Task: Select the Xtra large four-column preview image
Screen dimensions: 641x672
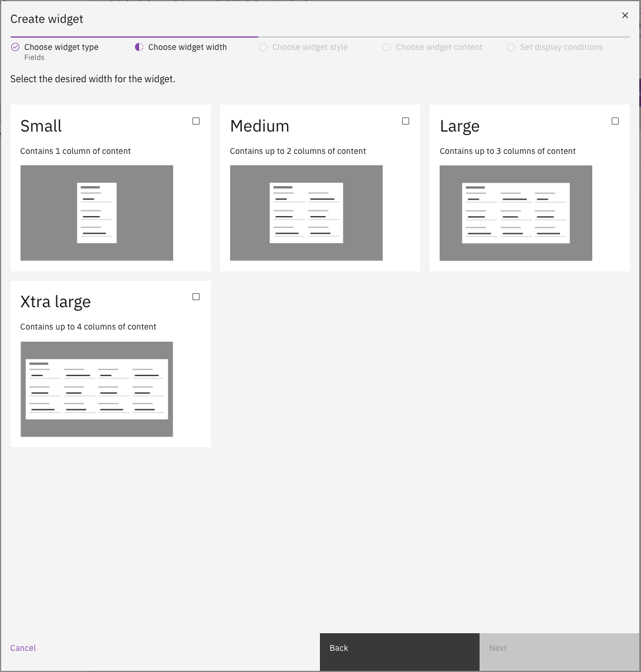Action: point(97,389)
